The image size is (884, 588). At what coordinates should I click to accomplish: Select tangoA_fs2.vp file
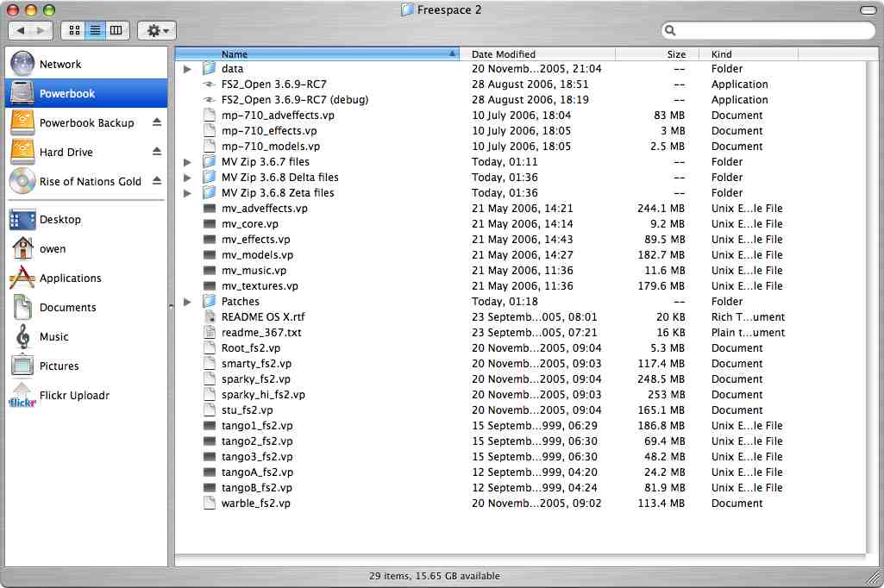[257, 472]
